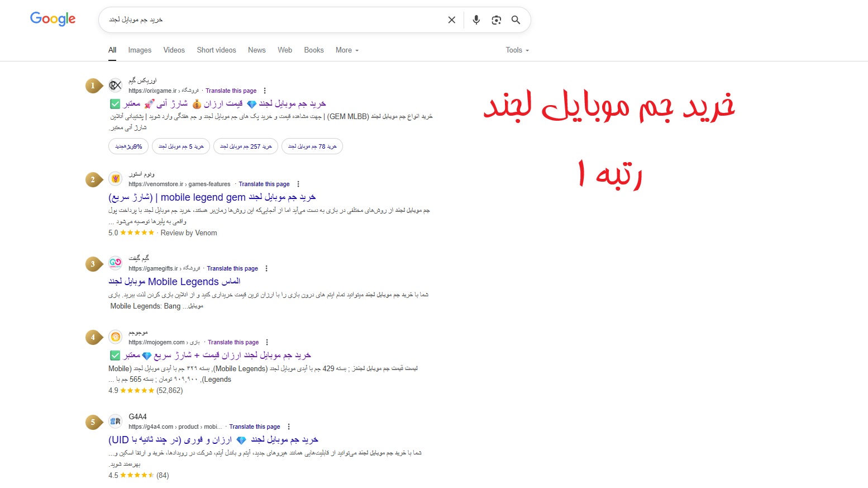Click the https://venomstore.ir games-features URL
Image resolution: width=868 pixels, height=488 pixels.
pyautogui.click(x=179, y=184)
